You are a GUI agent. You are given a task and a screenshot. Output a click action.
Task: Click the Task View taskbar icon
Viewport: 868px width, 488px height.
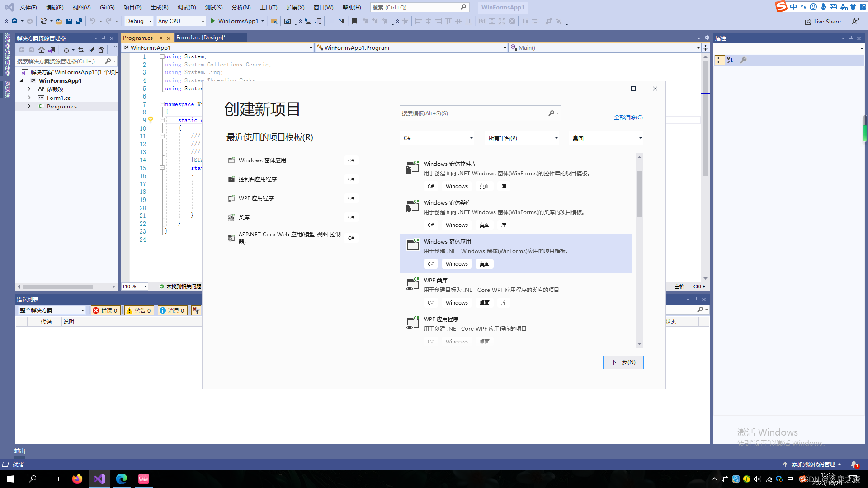tap(54, 479)
